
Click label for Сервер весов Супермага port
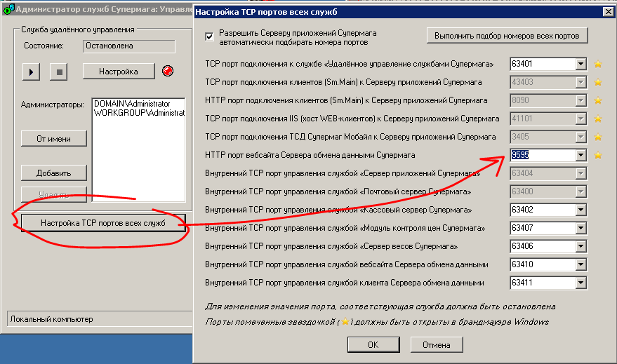331,246
